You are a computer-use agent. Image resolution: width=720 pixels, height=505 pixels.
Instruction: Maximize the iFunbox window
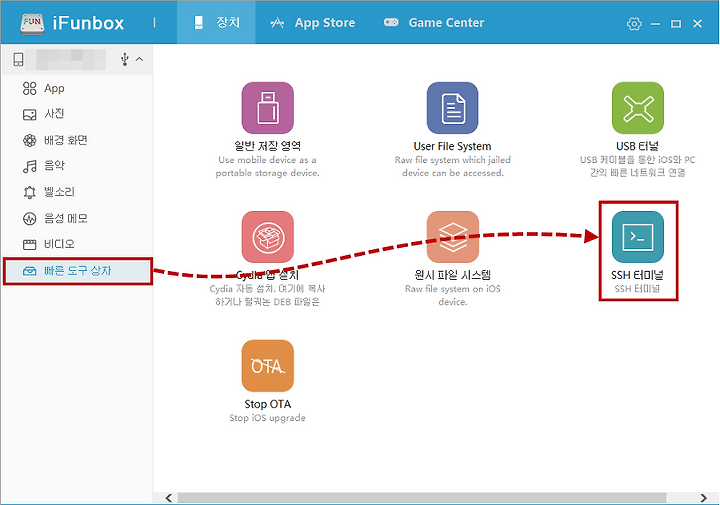(x=676, y=23)
